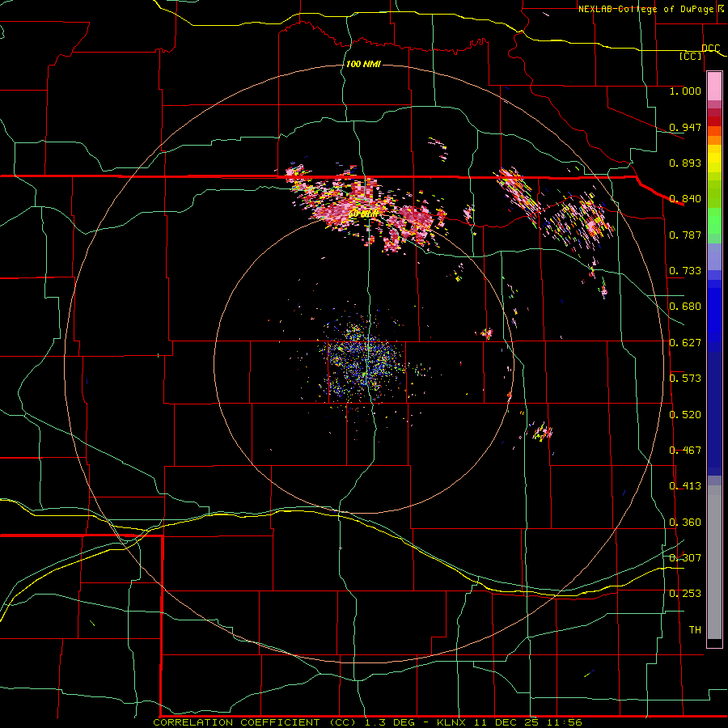Click the 0.467 scale label
Viewport: 728px width, 728px height.
685,451
